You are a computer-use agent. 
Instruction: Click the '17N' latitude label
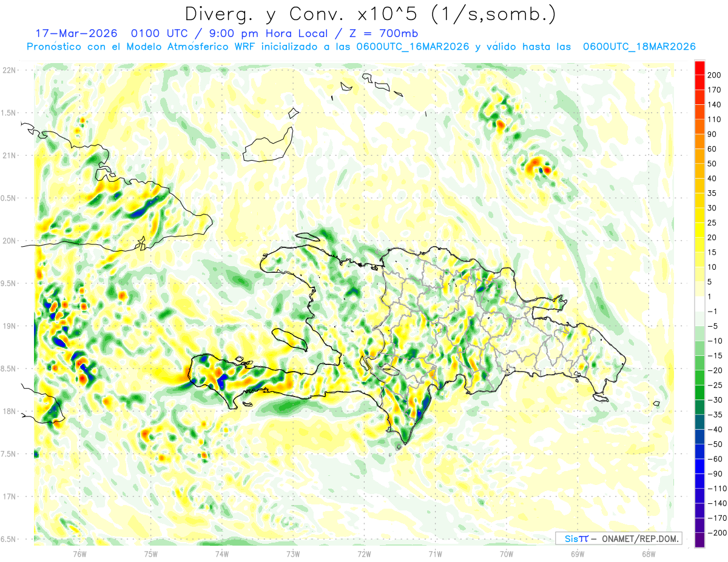10,497
